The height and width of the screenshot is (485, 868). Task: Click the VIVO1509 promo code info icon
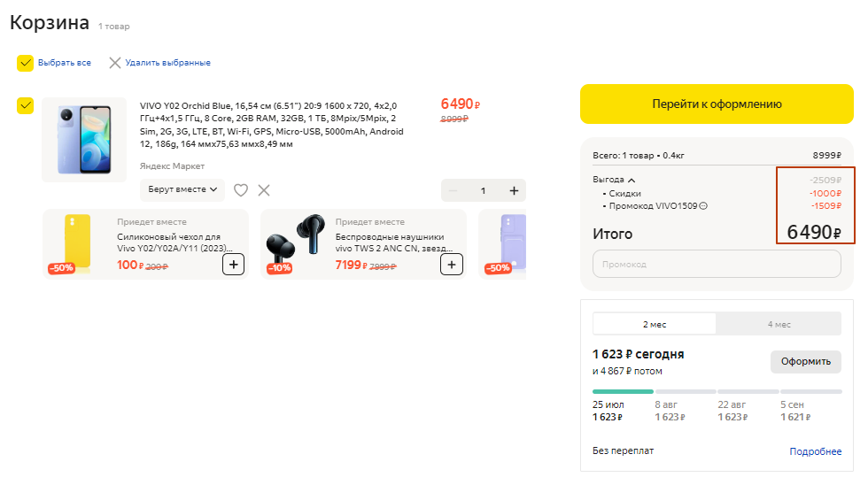pos(703,206)
